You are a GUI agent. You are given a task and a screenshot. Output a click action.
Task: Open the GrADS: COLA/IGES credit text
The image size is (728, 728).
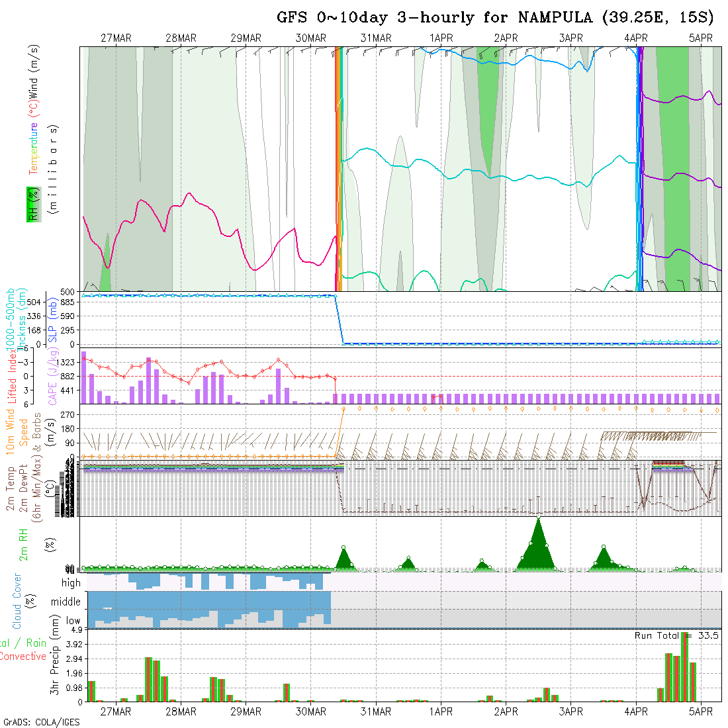click(41, 722)
